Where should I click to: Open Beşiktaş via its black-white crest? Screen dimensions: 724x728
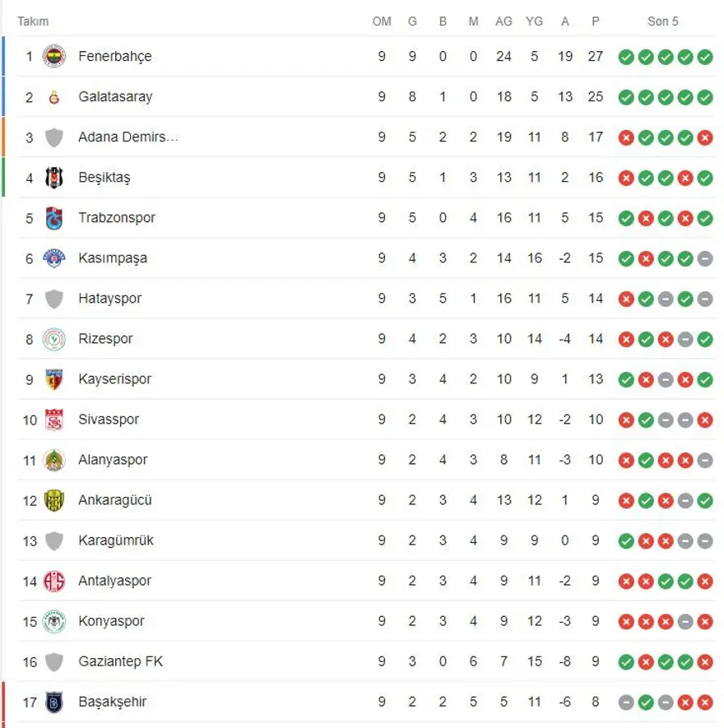point(54,178)
